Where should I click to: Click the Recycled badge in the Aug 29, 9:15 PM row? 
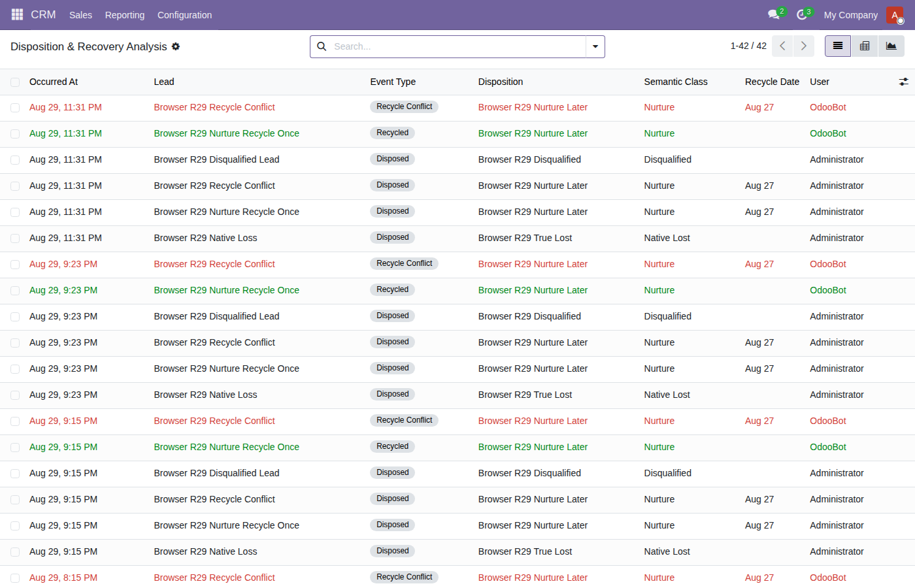(x=392, y=446)
